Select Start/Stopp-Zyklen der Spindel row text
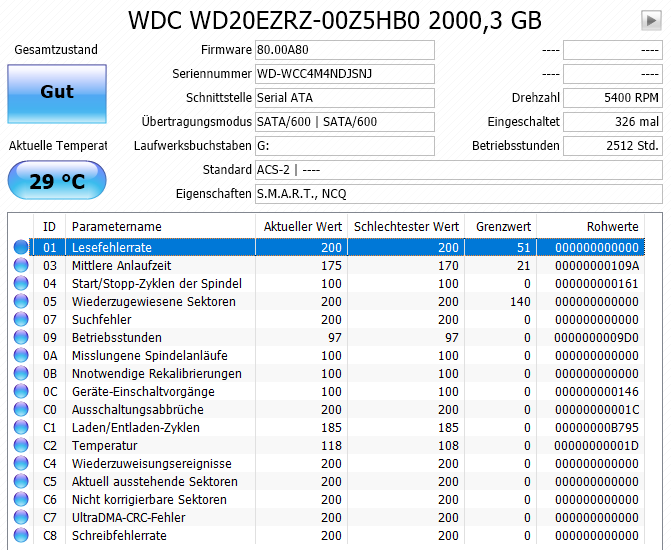Screen dimensions: 671x550 (x=157, y=283)
